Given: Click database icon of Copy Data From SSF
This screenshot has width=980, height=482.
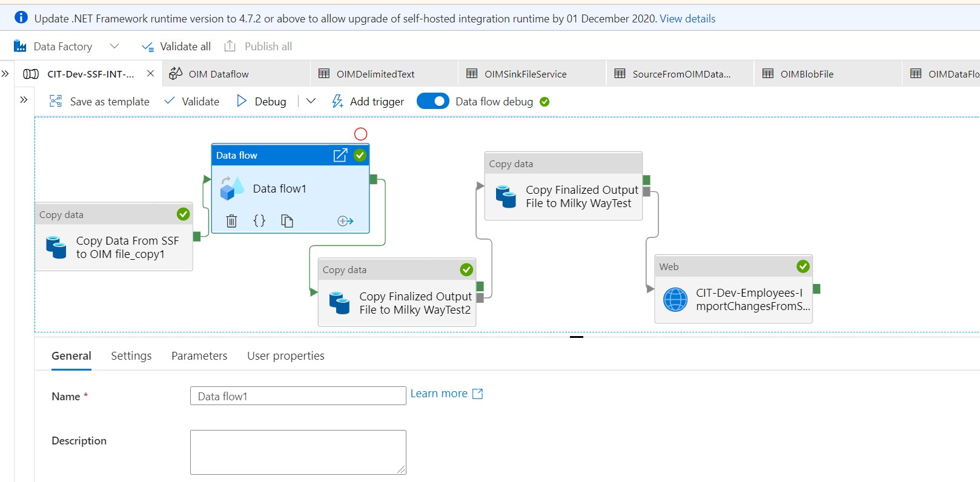Looking at the screenshot, I should [56, 247].
